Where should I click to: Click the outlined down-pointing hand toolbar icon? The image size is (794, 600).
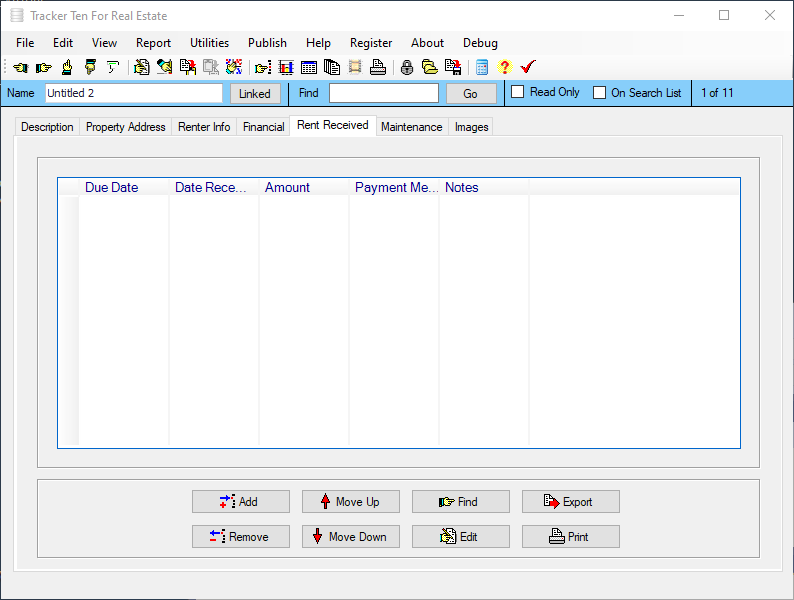pos(112,67)
